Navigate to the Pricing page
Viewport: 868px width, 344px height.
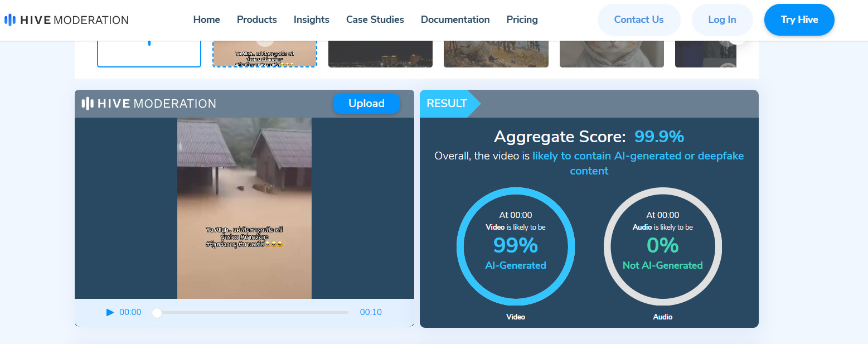pos(522,20)
